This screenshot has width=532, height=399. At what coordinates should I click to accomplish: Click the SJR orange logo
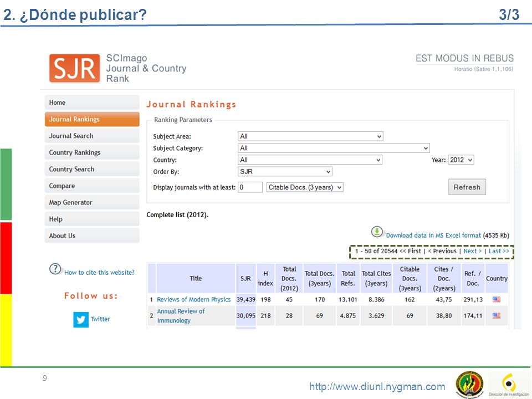pos(75,68)
